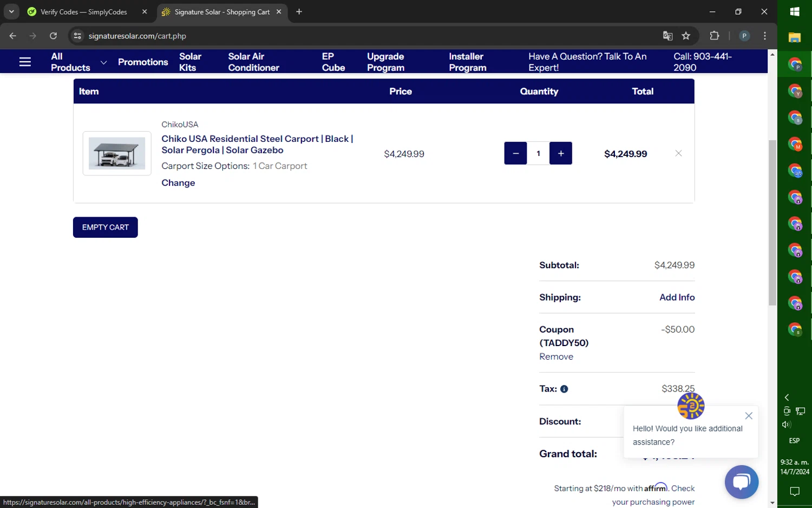Close the Signature Solar tab
This screenshot has height=508, width=812.
[279, 11]
